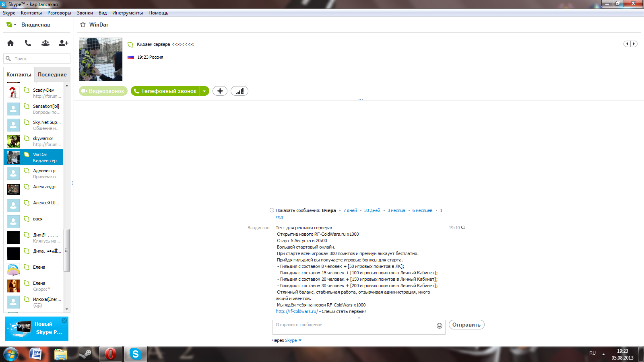Open own status dropdown beside Владислав
The image size is (644, 362).
click(11, 25)
